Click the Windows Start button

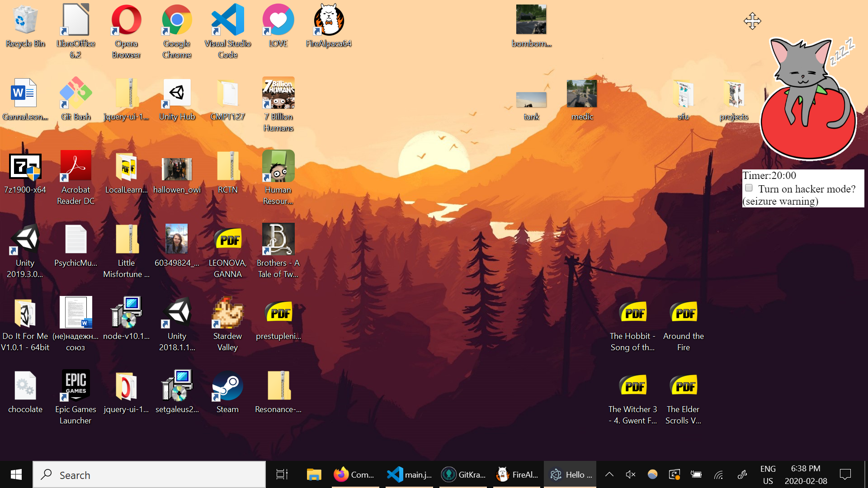(16, 474)
